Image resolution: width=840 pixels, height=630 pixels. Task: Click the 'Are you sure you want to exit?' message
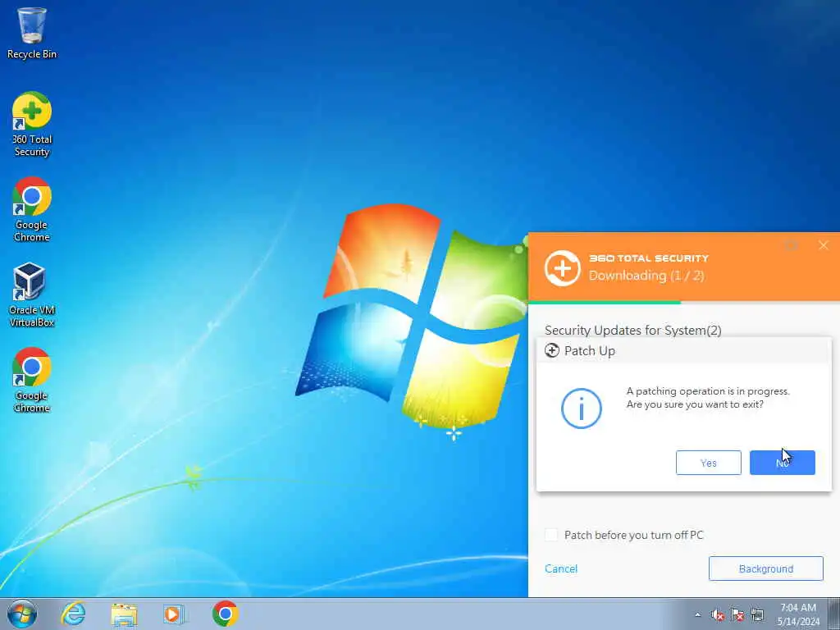[x=695, y=404]
